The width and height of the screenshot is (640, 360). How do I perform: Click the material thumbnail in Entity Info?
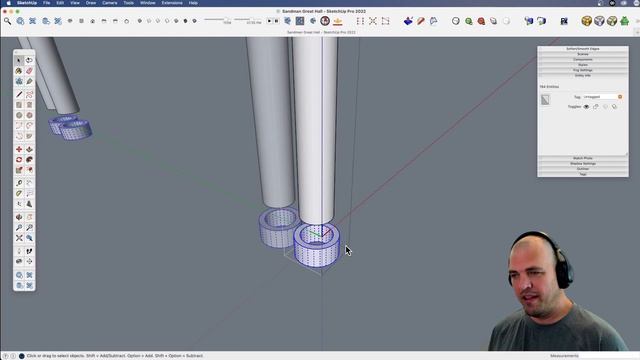pyautogui.click(x=545, y=100)
